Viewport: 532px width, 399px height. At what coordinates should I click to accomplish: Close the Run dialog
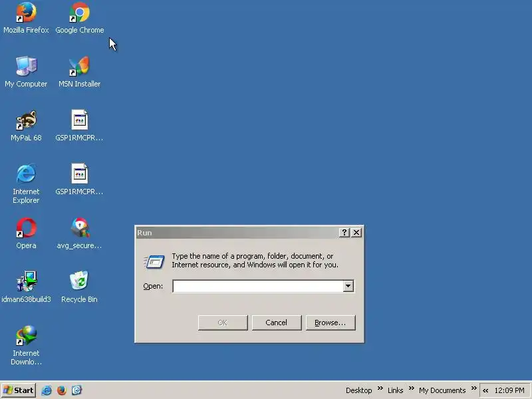tap(356, 232)
